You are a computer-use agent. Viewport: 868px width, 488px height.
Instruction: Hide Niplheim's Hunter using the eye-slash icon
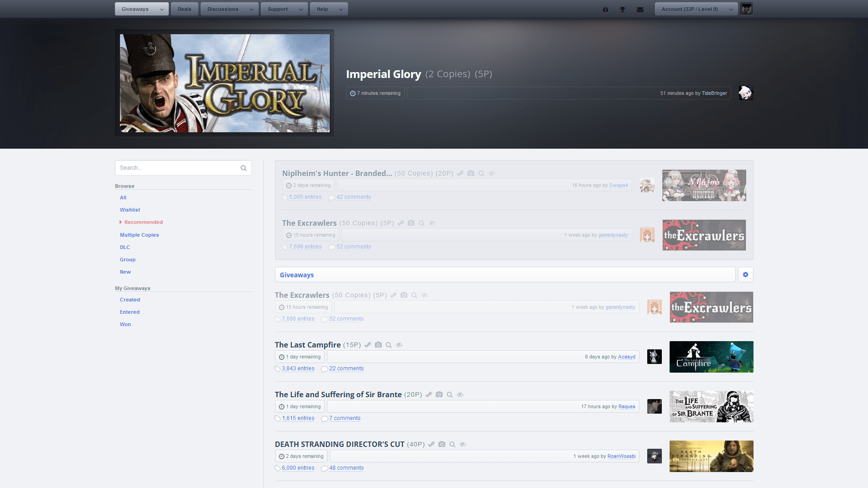pos(492,173)
